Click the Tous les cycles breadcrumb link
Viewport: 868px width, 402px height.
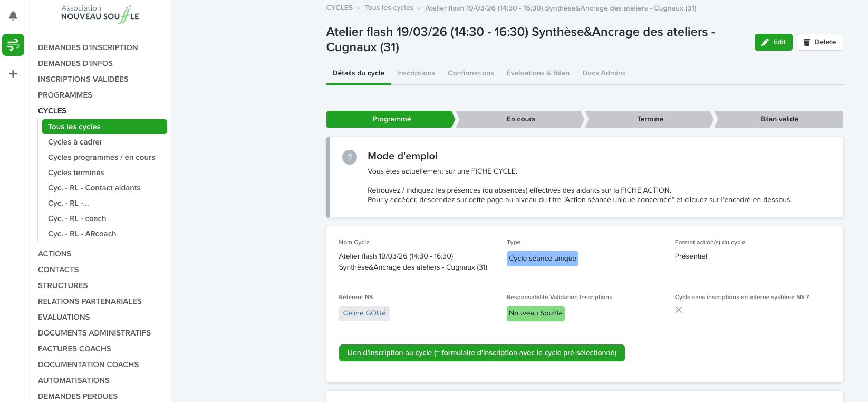(x=389, y=8)
